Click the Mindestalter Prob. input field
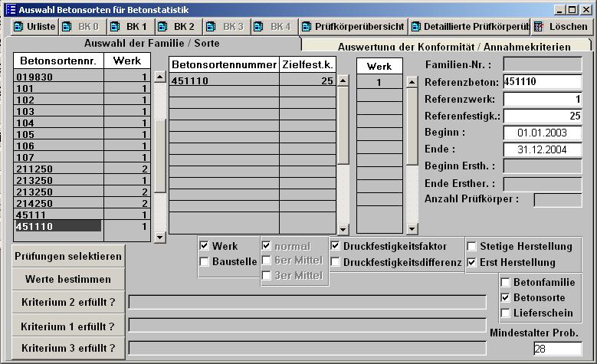 (556, 349)
